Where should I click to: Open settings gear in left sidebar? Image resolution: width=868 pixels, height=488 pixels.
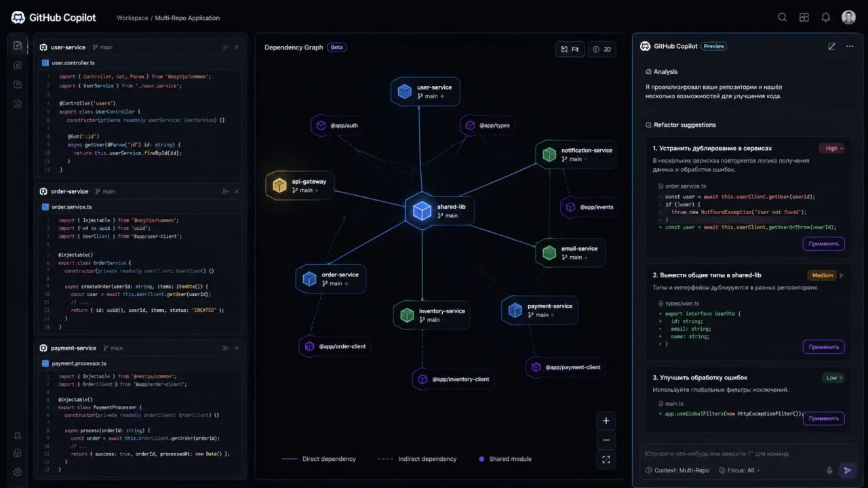click(18, 472)
